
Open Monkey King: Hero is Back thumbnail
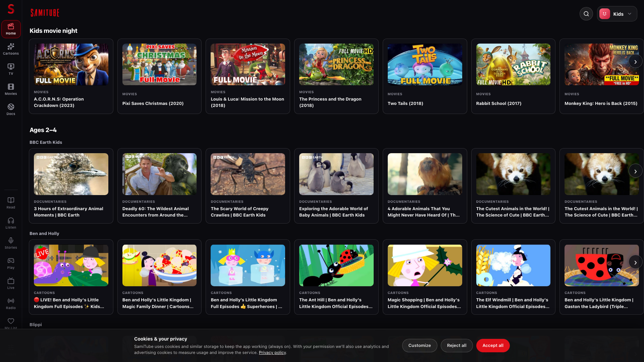[x=602, y=64]
